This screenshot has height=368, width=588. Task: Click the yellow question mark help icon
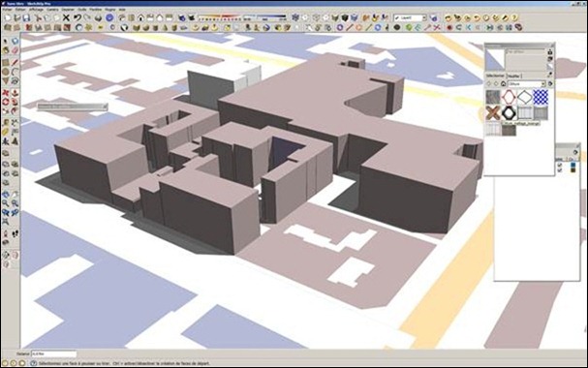(514, 17)
